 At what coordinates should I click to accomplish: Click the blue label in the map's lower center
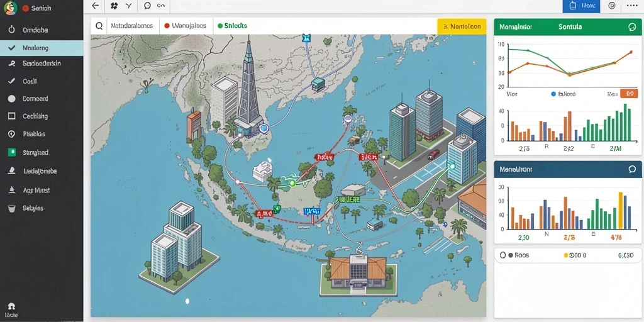coord(312,211)
